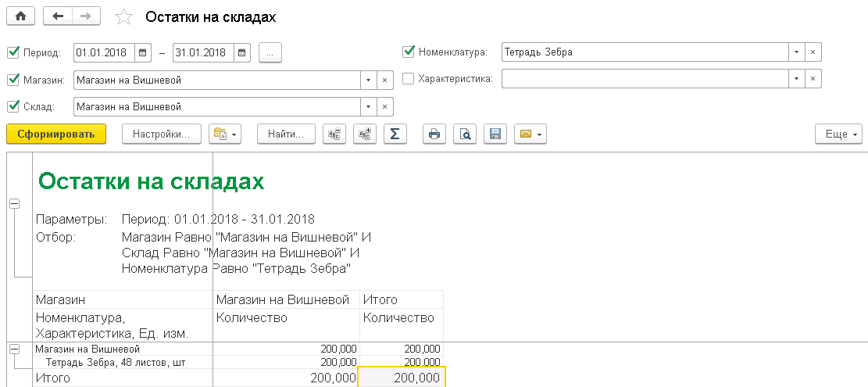The width and height of the screenshot is (868, 387).
Task: Enable the Характеристика checkbox
Action: 408,79
